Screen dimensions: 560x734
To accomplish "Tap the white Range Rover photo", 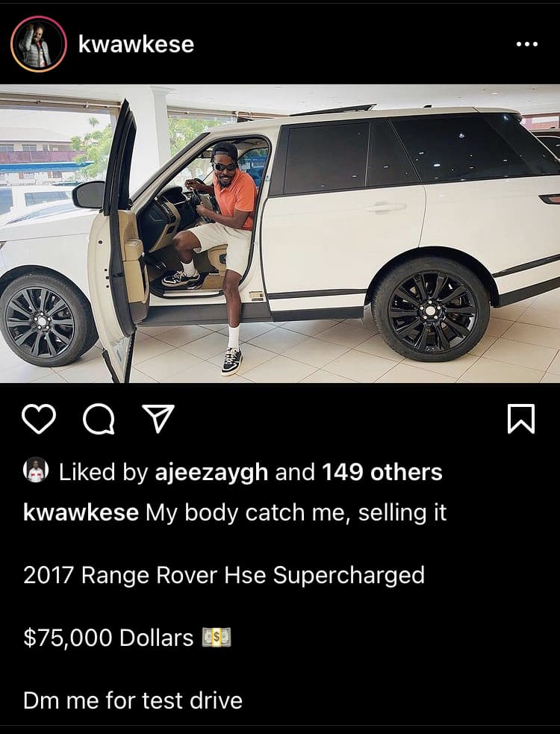I will (x=280, y=234).
